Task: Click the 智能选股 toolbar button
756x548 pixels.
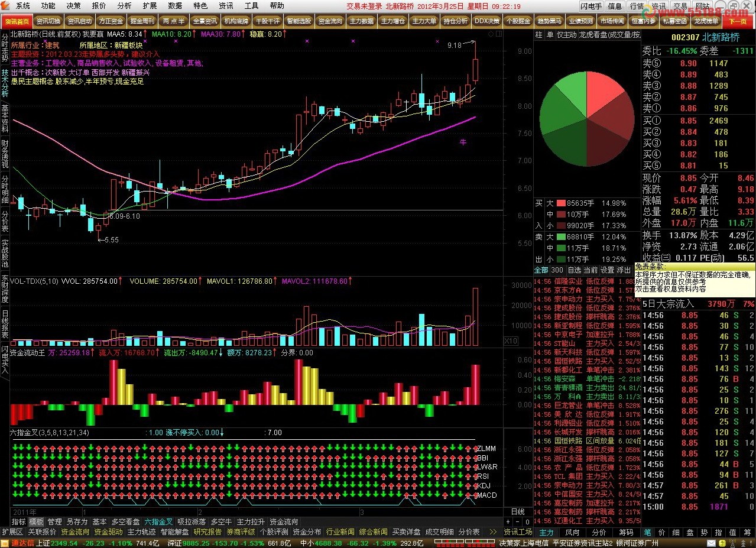Action: click(298, 21)
